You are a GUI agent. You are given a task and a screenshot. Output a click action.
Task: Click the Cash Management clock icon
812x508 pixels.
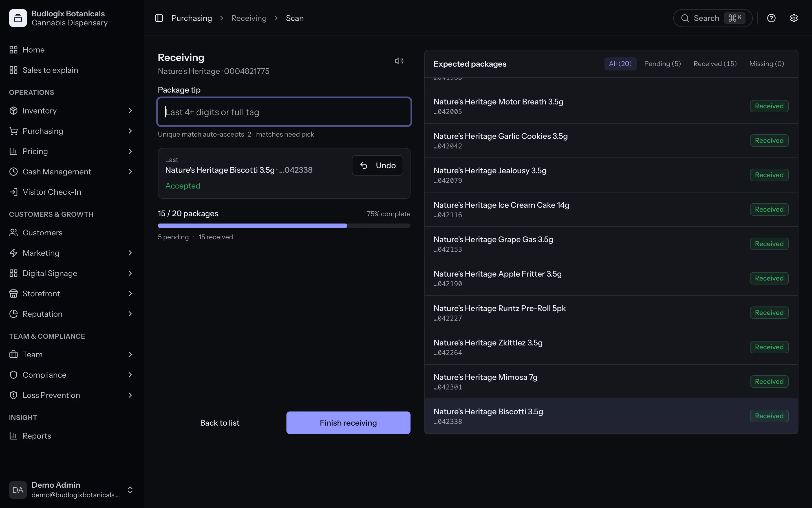(x=14, y=172)
